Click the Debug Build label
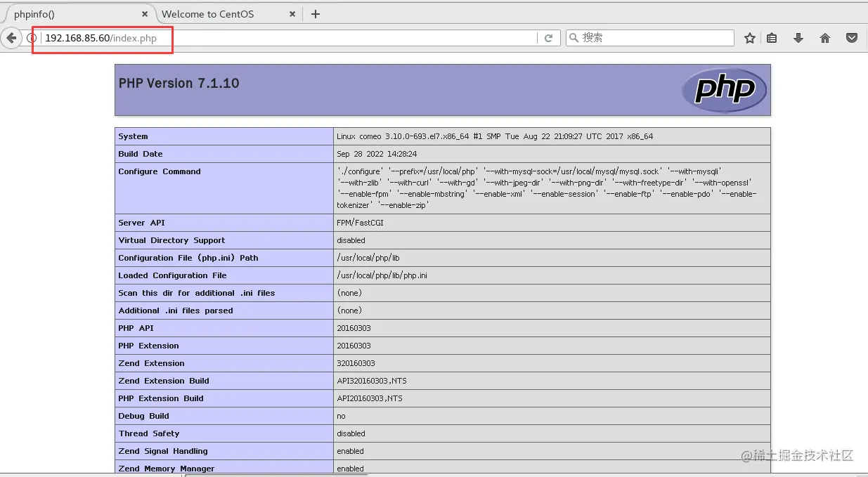Image resolution: width=868 pixels, height=477 pixels. tap(144, 416)
